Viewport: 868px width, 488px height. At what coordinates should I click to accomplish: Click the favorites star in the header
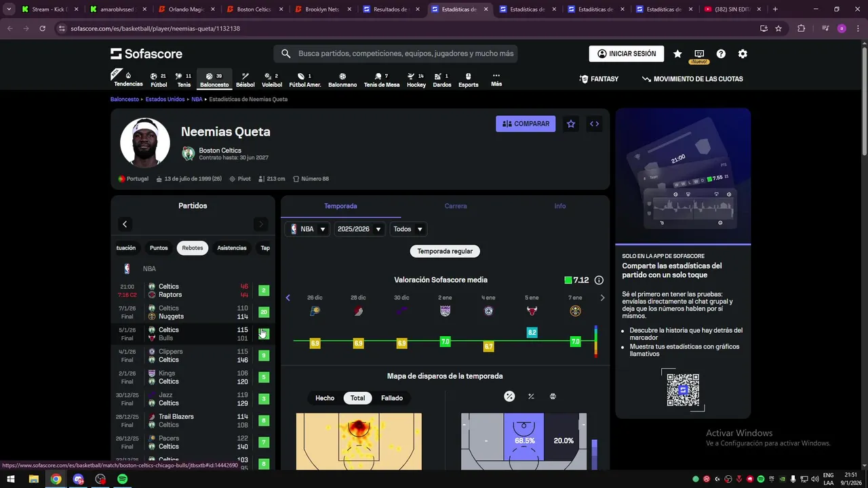click(677, 54)
